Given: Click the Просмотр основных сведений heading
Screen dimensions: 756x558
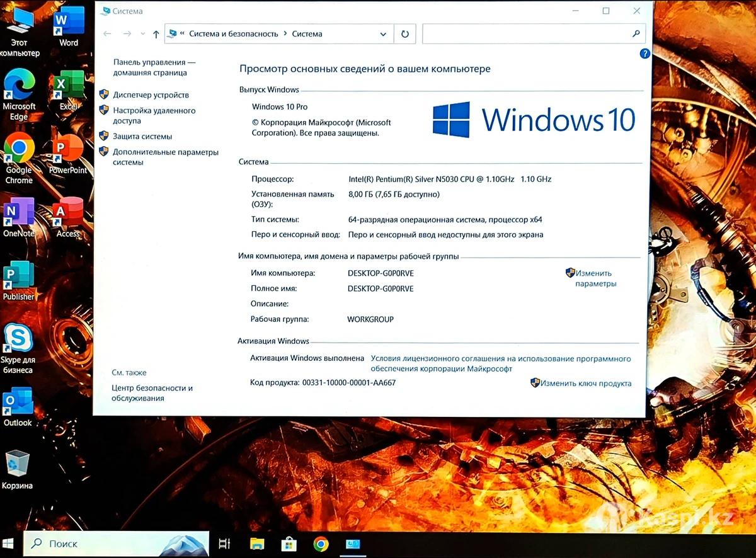Looking at the screenshot, I should point(365,69).
